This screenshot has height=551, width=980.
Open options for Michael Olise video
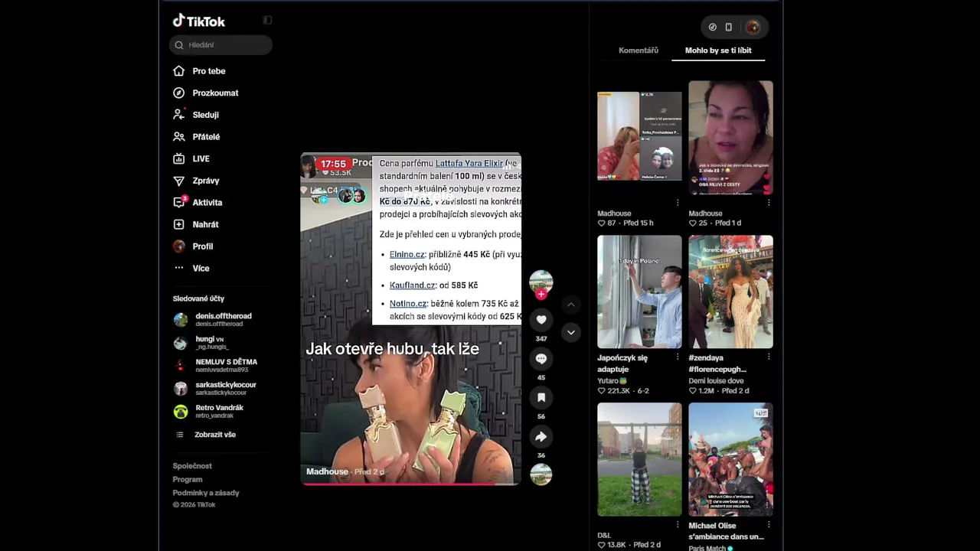pyautogui.click(x=769, y=525)
